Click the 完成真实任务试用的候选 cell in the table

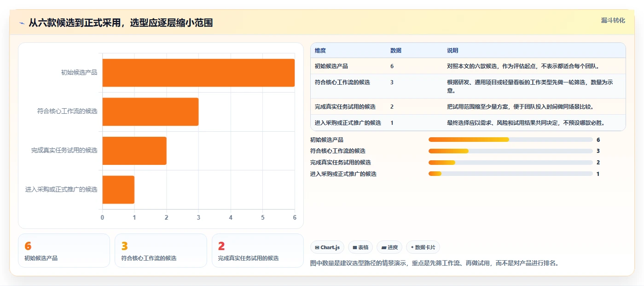pyautogui.click(x=345, y=107)
